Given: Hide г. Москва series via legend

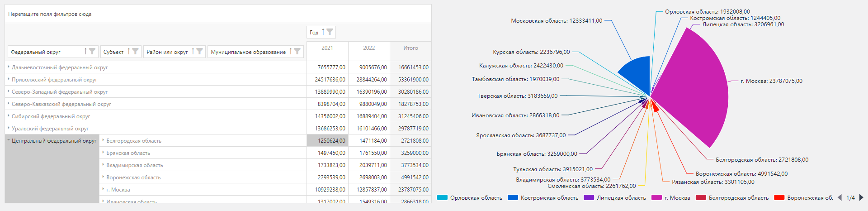Looking at the screenshot, I should pos(671,198).
